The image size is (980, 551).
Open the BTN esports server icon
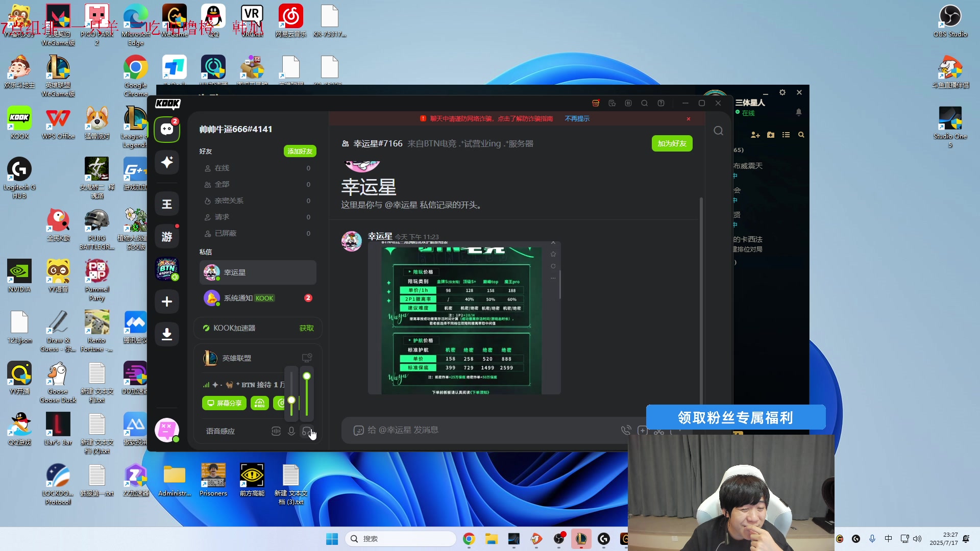coord(167,269)
